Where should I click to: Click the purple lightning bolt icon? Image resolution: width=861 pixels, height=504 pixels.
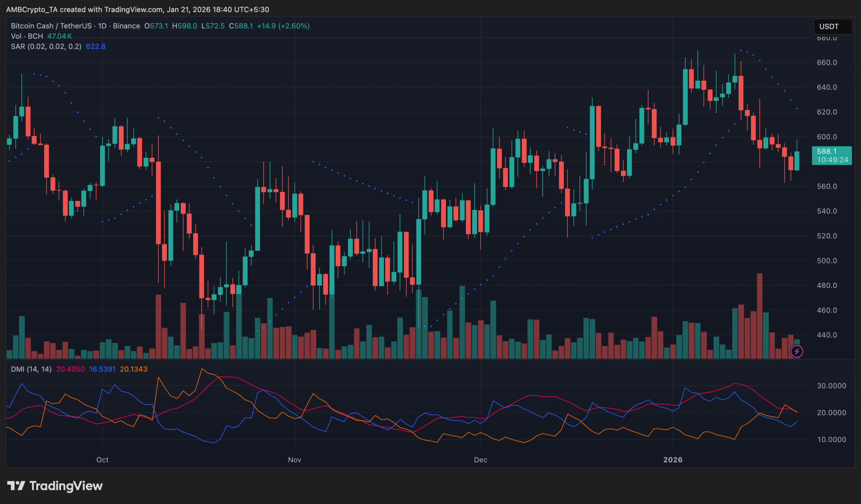796,352
